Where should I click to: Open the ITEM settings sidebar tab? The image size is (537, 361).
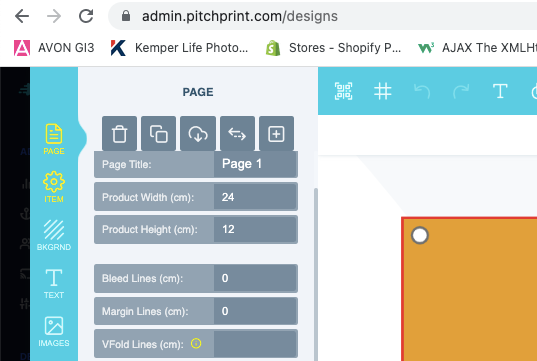tap(54, 187)
